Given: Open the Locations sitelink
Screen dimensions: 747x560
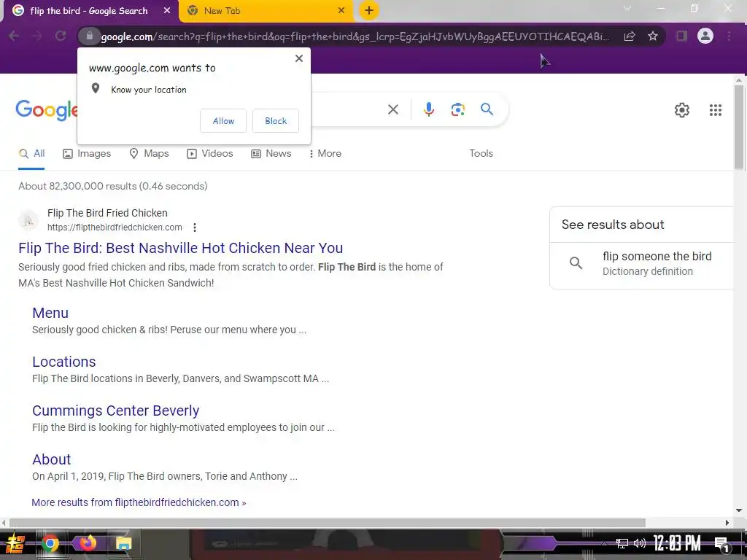Looking at the screenshot, I should pos(64,362).
